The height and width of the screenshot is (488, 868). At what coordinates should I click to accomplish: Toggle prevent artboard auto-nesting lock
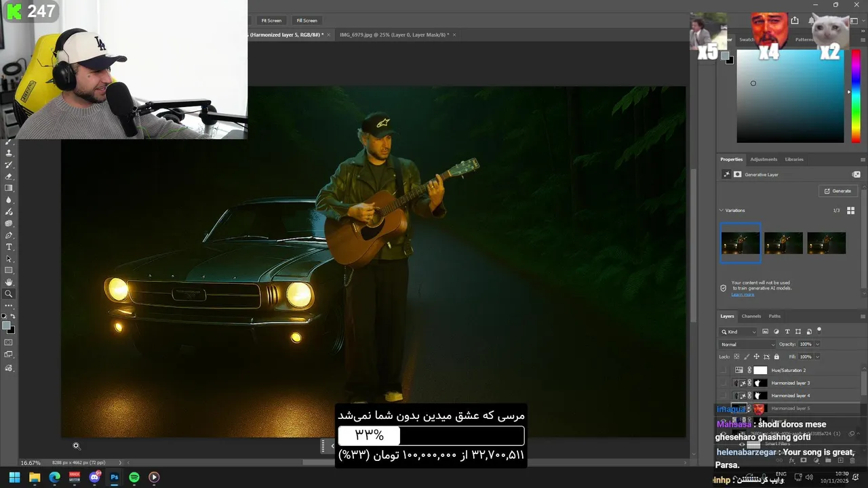(766, 357)
